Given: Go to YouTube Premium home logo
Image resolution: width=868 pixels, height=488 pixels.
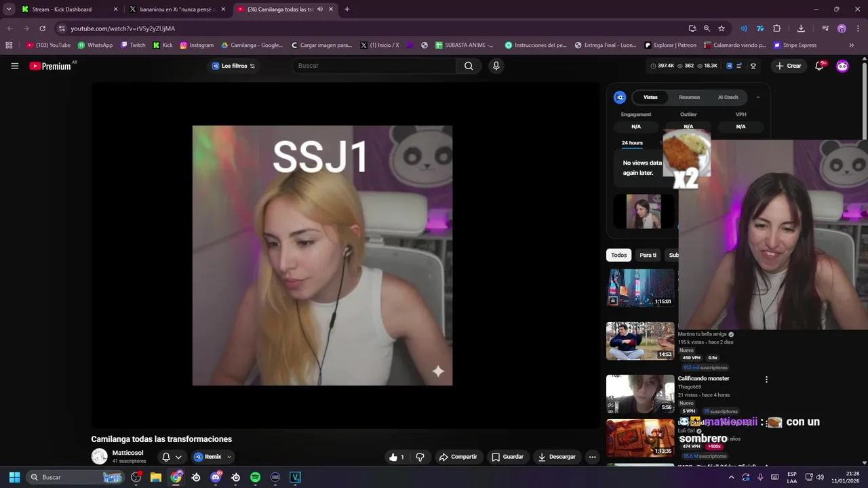Looking at the screenshot, I should 50,66.
